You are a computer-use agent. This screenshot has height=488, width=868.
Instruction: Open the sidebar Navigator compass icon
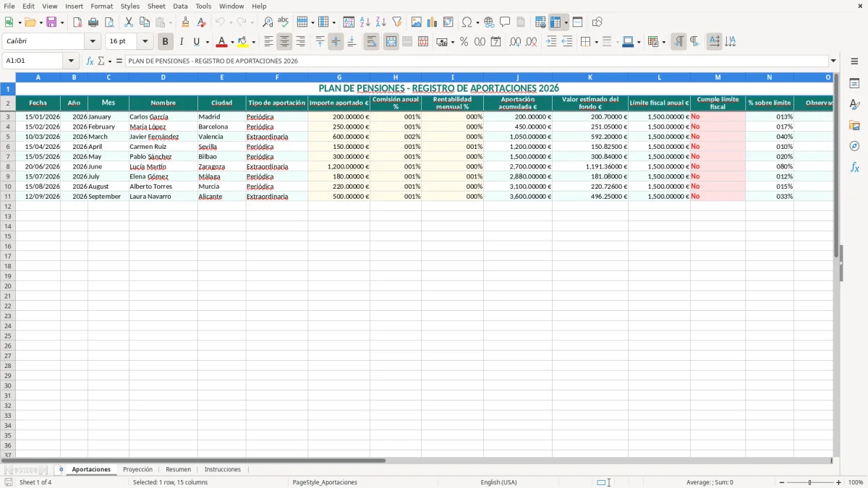click(854, 146)
